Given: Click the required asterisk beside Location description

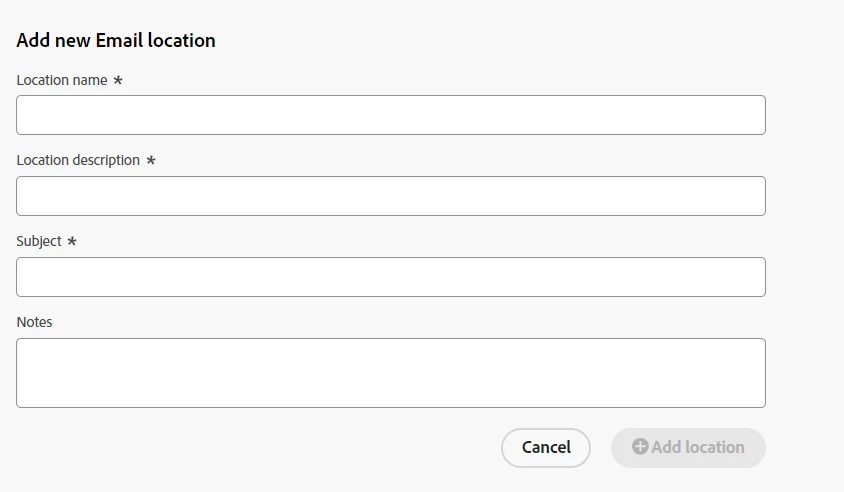Looking at the screenshot, I should (151, 161).
